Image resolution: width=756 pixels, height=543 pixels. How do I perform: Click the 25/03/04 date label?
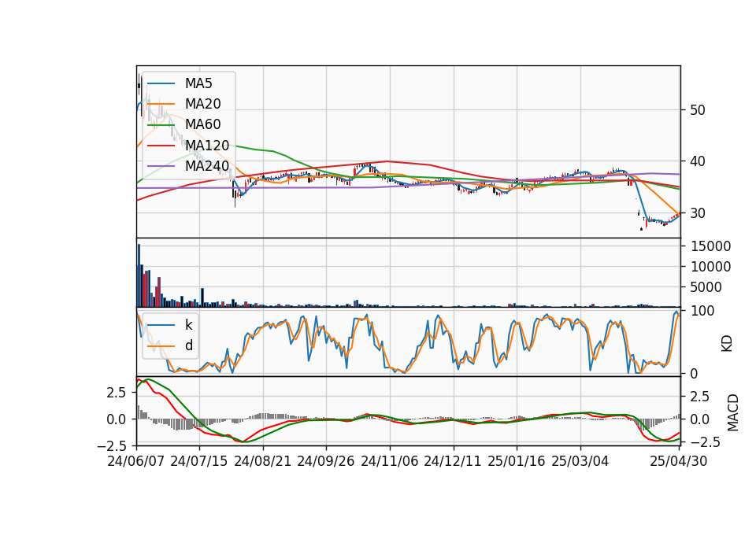click(580, 461)
